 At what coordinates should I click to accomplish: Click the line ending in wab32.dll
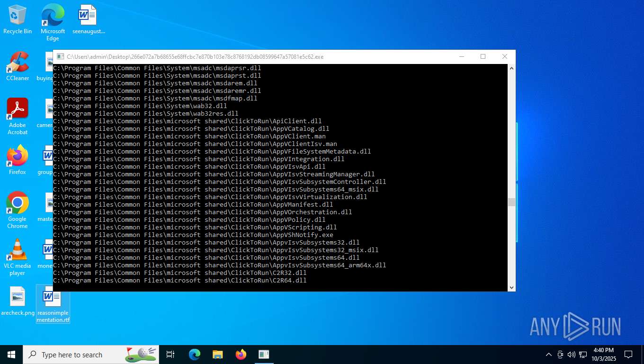coord(140,106)
